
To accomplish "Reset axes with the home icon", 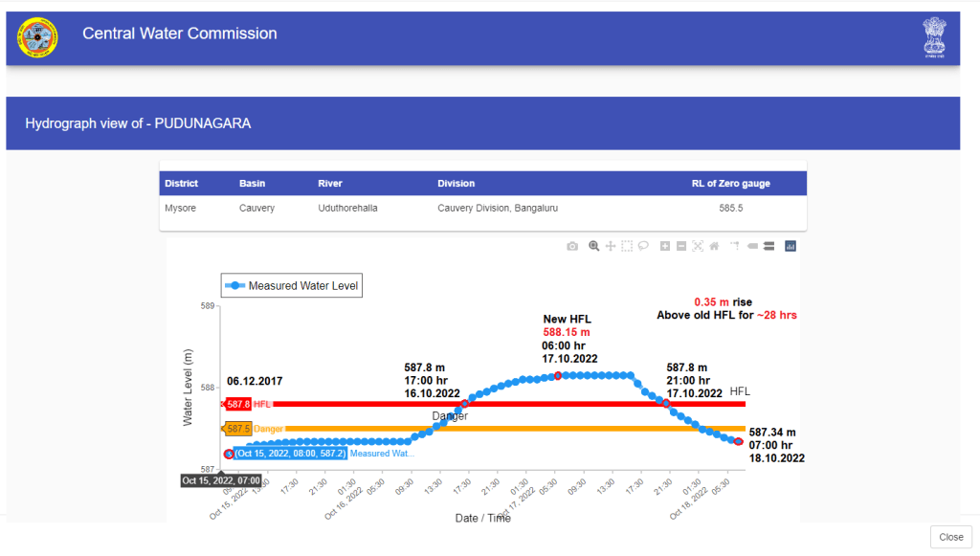I will point(714,246).
